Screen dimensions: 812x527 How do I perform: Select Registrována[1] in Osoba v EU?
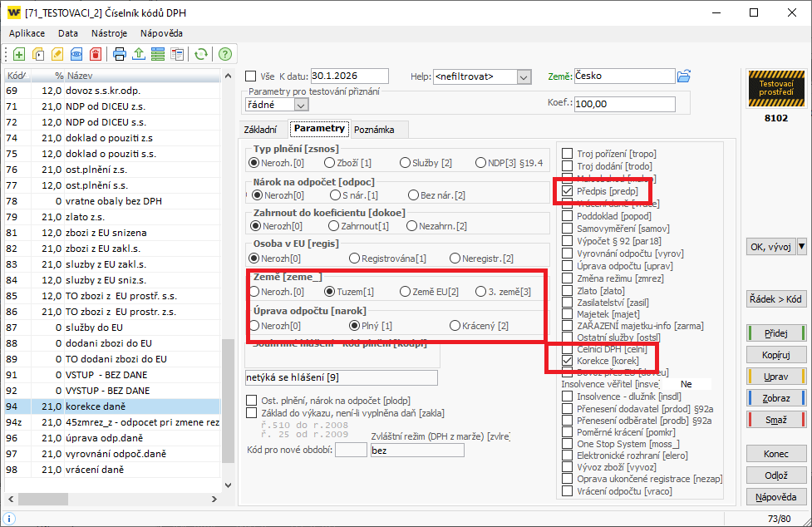[x=354, y=258]
